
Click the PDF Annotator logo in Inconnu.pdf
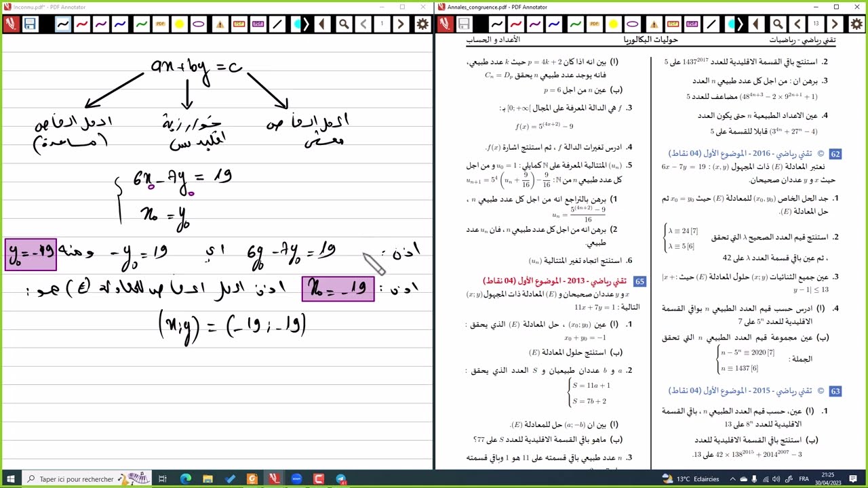click(10, 24)
